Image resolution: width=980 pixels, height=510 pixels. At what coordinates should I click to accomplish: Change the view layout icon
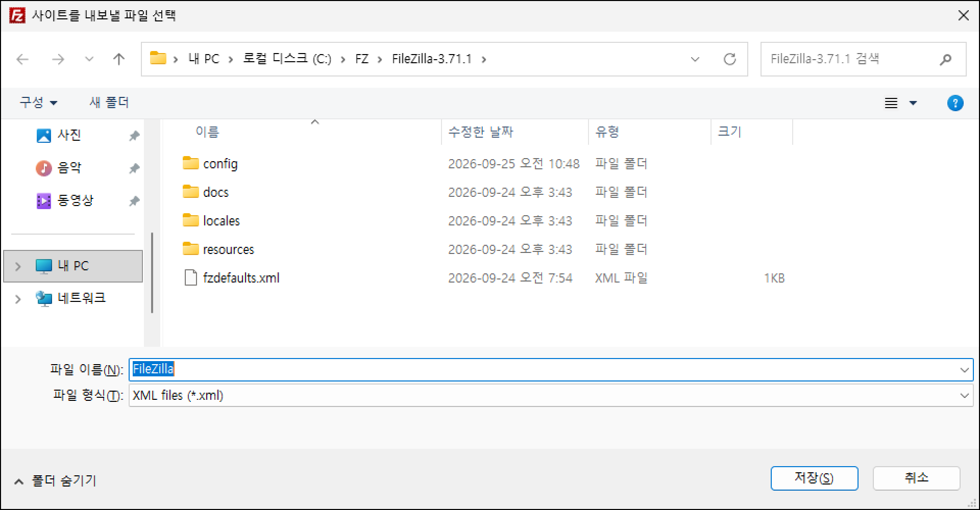coord(891,103)
